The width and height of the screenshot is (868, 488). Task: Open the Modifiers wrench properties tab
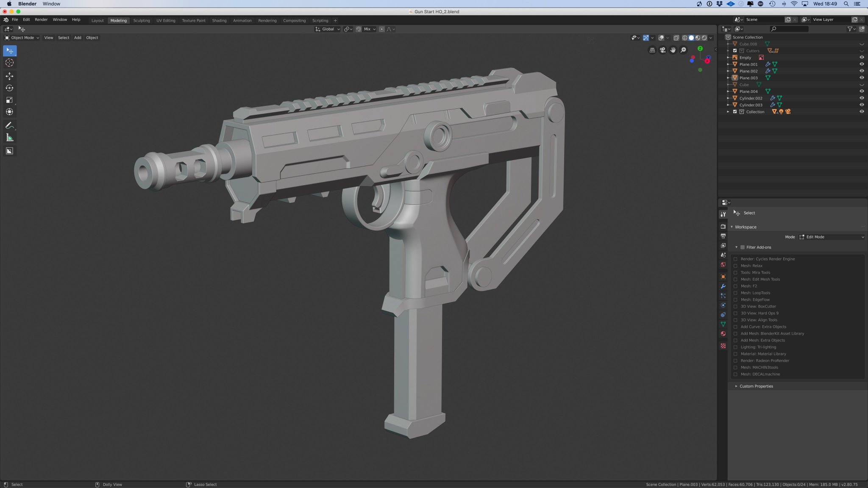(723, 286)
